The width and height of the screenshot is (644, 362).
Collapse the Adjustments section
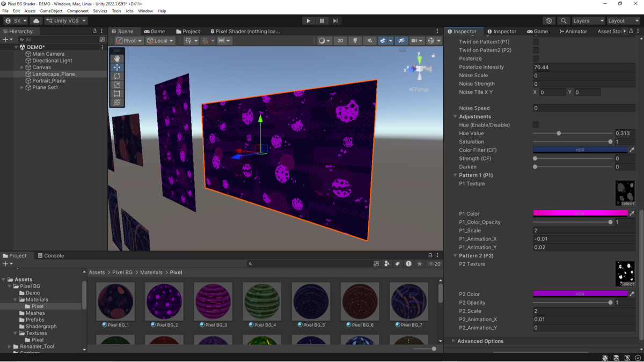(x=455, y=116)
